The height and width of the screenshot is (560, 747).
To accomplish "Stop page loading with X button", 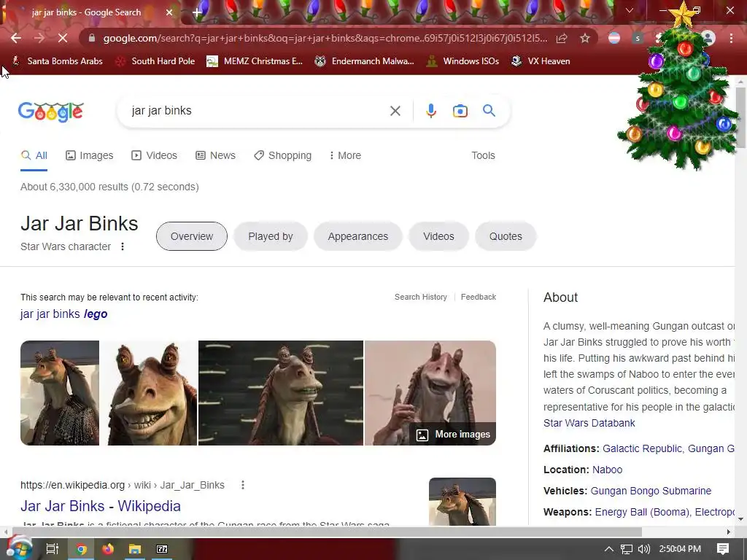I will pyautogui.click(x=63, y=38).
